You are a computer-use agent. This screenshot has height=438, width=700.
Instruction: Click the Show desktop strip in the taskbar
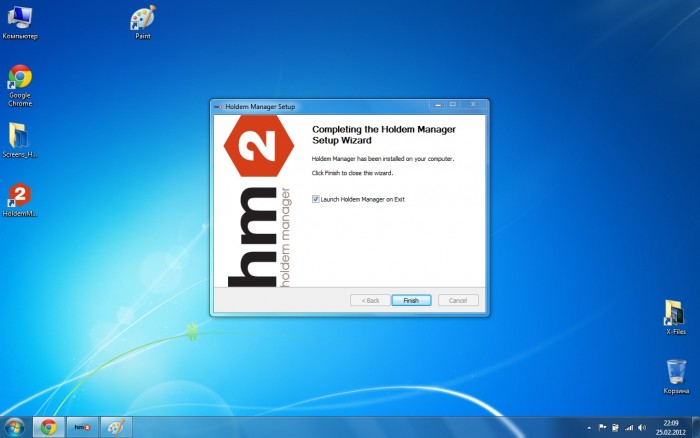[x=696, y=427]
